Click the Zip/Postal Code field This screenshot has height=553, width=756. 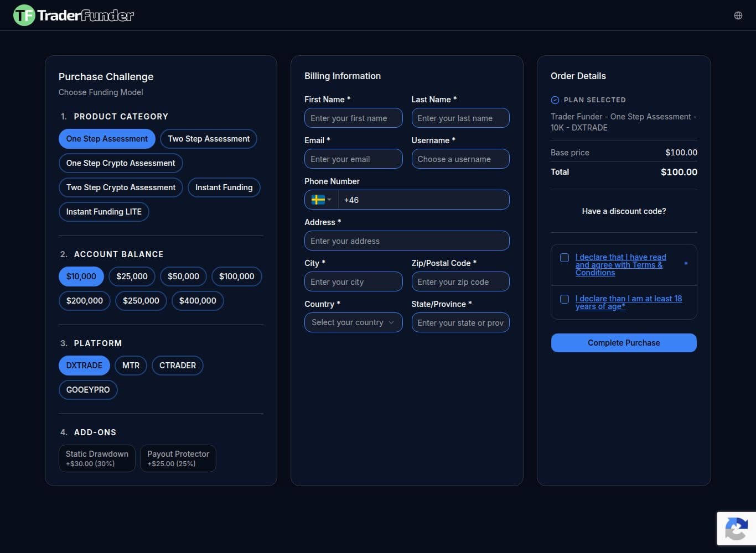tap(460, 281)
